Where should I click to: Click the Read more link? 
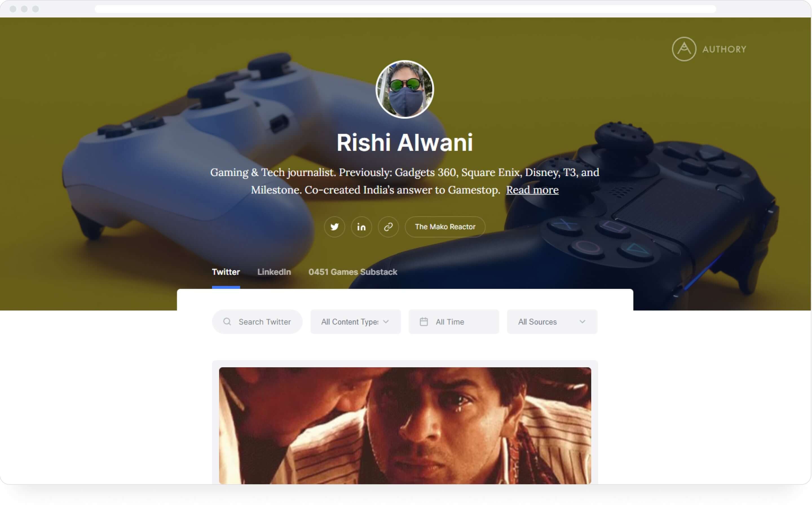[x=532, y=190]
